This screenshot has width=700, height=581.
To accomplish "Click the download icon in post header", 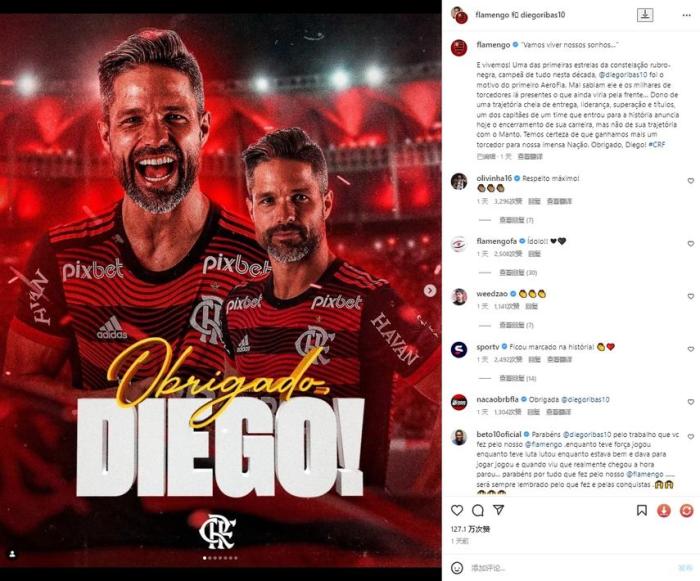I will coord(645,15).
